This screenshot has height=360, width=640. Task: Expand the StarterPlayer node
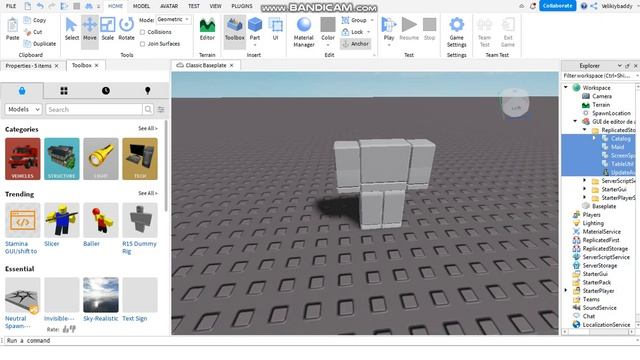pos(566,291)
